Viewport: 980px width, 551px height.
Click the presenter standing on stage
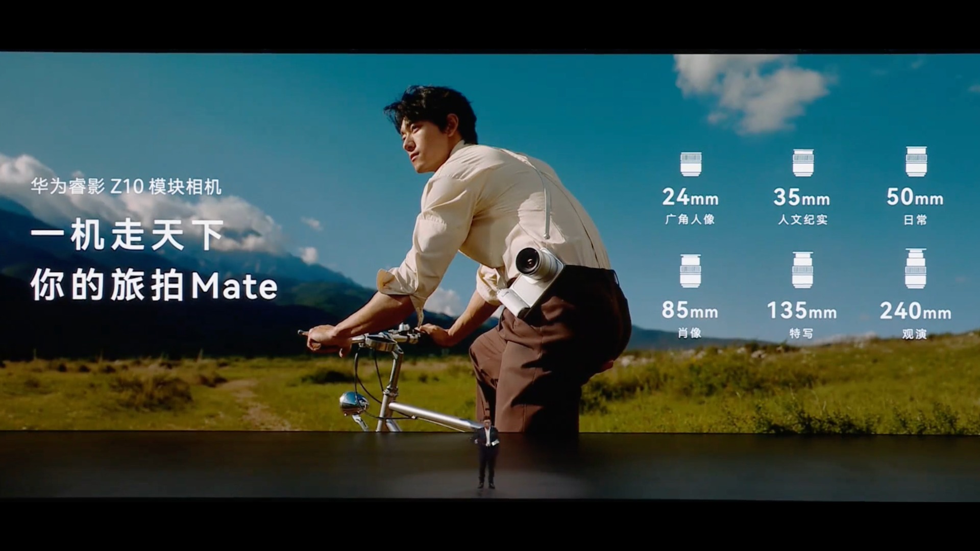coord(486,453)
